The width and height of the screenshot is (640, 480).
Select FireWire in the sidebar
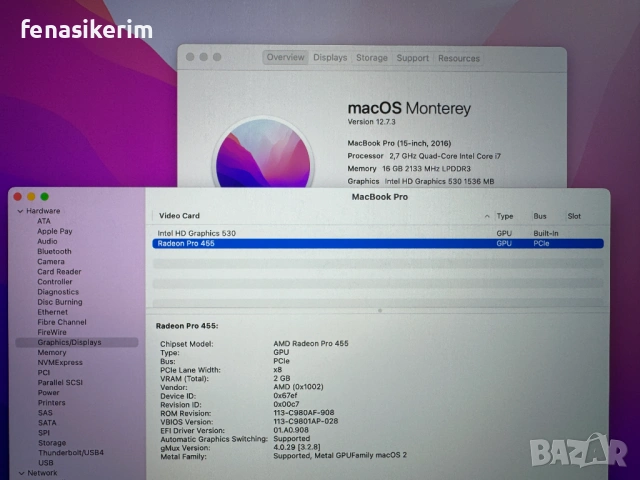click(x=52, y=332)
